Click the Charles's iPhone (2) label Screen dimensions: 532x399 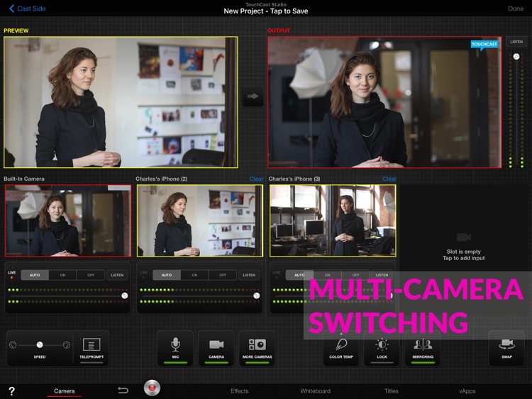coord(162,179)
